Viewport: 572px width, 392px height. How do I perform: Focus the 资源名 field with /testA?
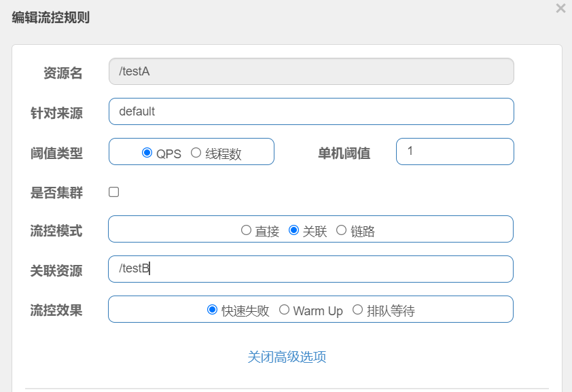(311, 71)
